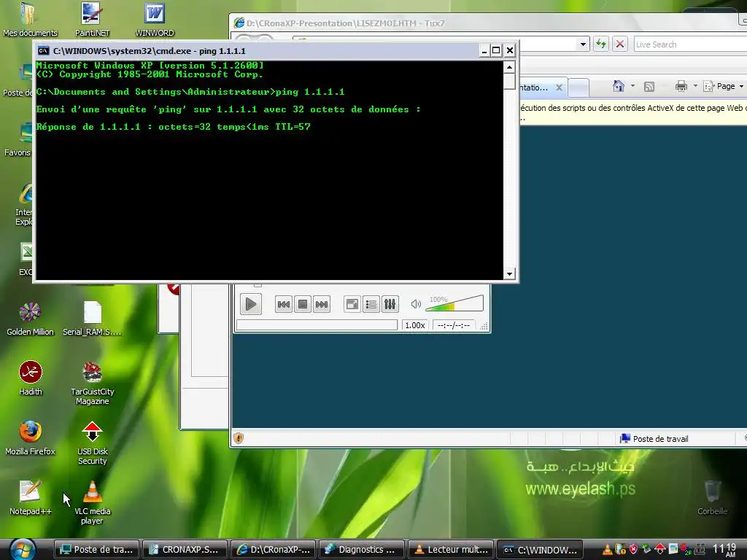Click the Windows Start orb
The image size is (747, 560).
coord(23,550)
